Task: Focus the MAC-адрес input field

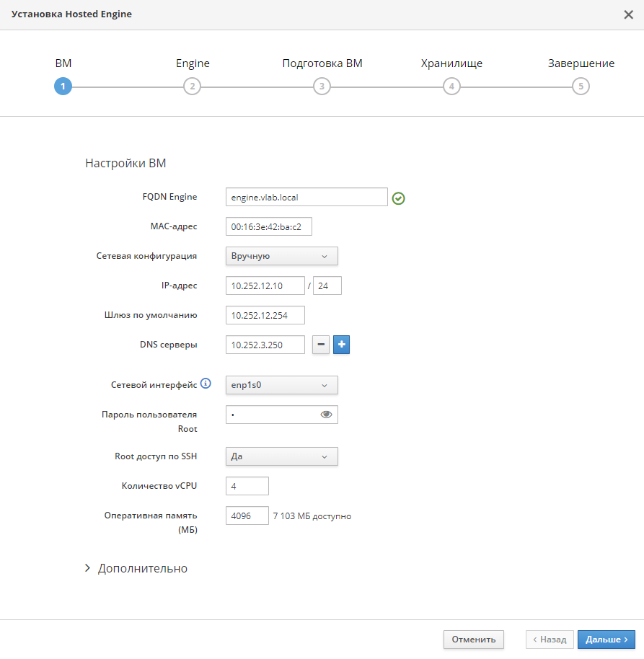Action: [x=268, y=226]
